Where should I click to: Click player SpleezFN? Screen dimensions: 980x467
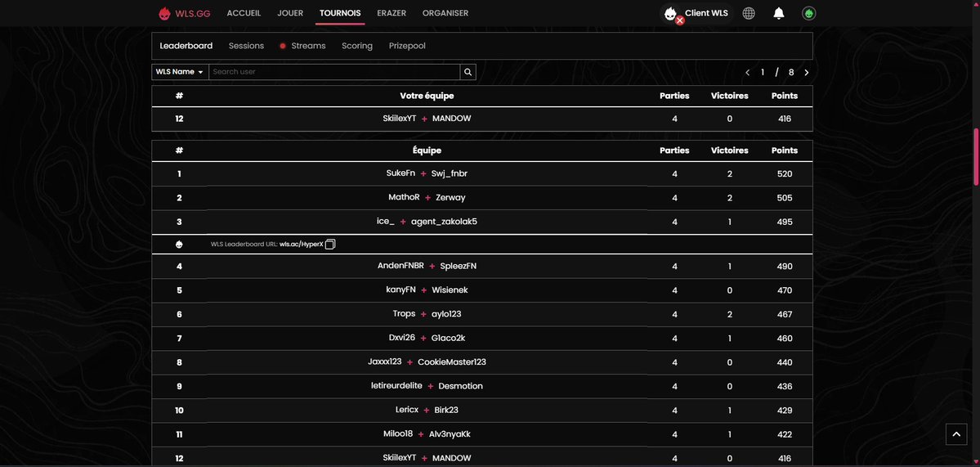point(459,266)
